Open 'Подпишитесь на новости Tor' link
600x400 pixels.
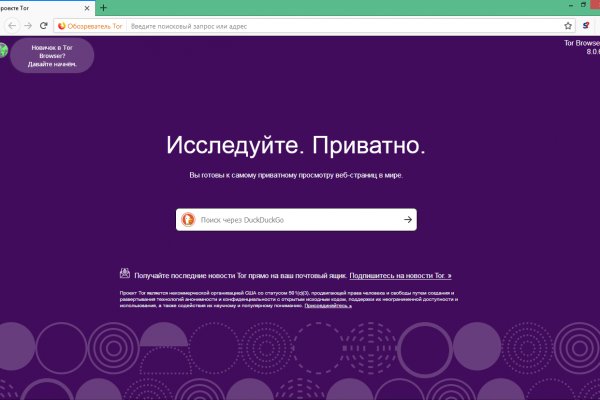click(x=401, y=274)
